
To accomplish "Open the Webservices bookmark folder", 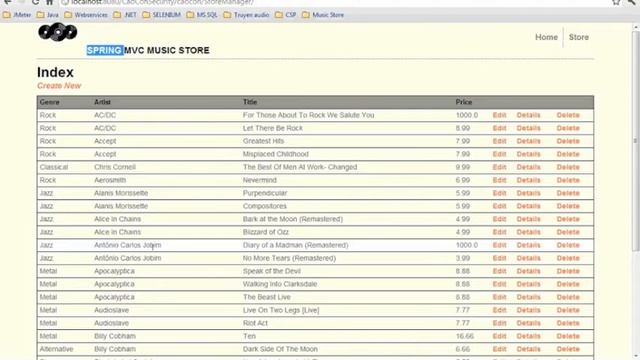I will click(86, 15).
